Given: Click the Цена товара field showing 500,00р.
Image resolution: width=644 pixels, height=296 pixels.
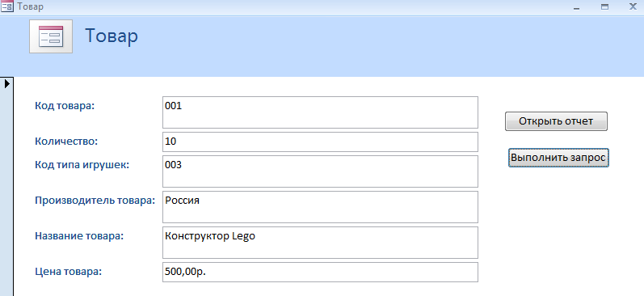Looking at the screenshot, I should pos(320,273).
